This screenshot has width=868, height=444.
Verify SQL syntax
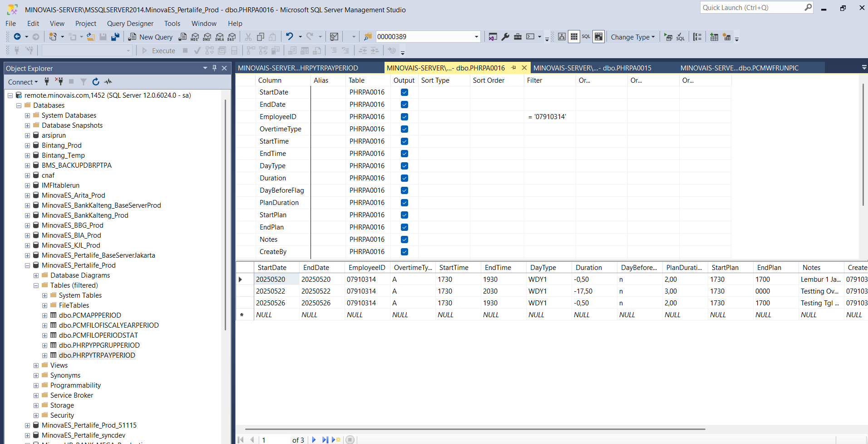681,37
